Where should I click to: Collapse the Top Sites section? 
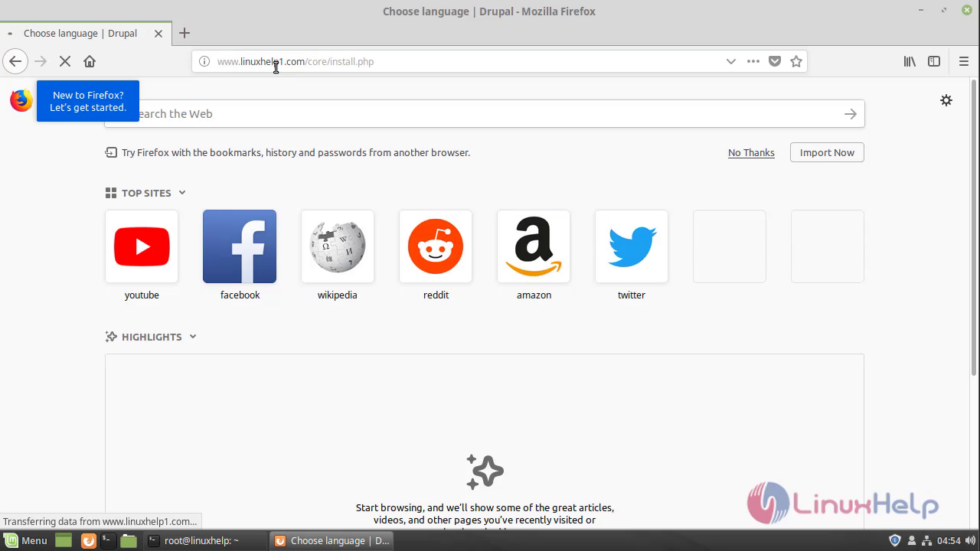182,193
